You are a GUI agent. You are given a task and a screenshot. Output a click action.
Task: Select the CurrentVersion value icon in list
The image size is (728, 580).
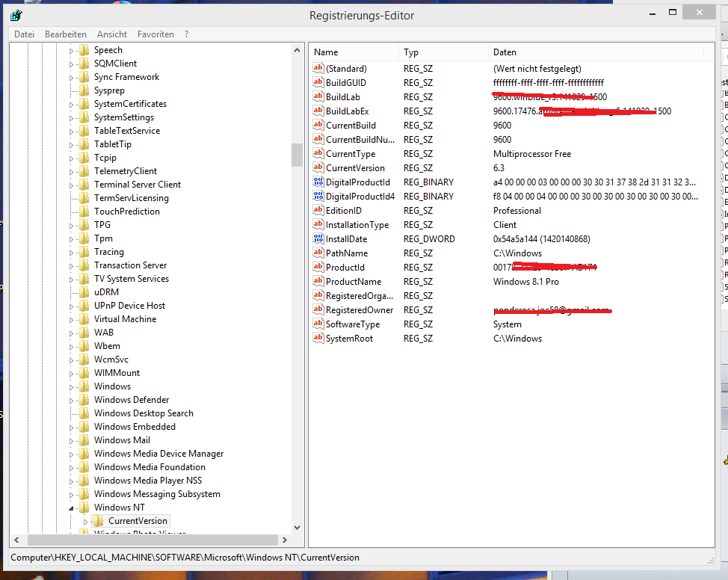[318, 167]
